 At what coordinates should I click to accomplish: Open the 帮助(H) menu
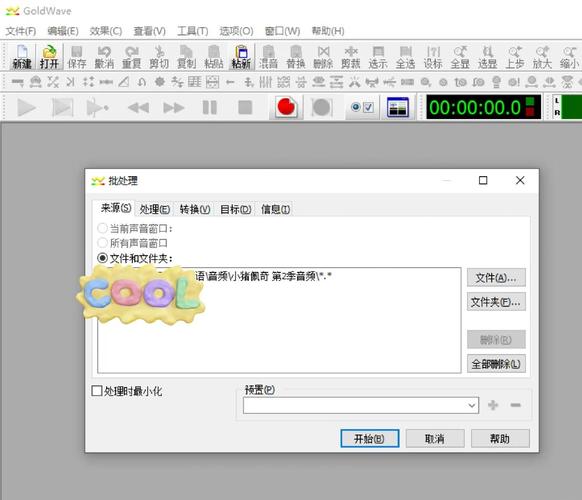(328, 31)
